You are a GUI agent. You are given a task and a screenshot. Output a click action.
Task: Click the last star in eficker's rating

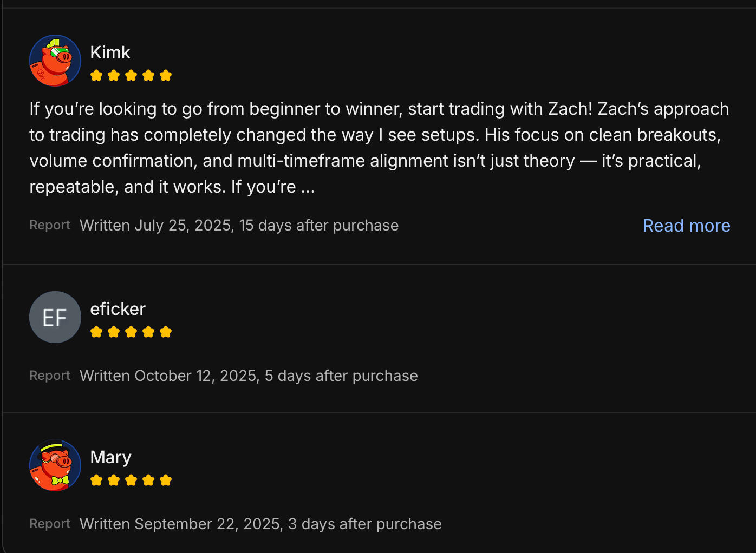[166, 332]
